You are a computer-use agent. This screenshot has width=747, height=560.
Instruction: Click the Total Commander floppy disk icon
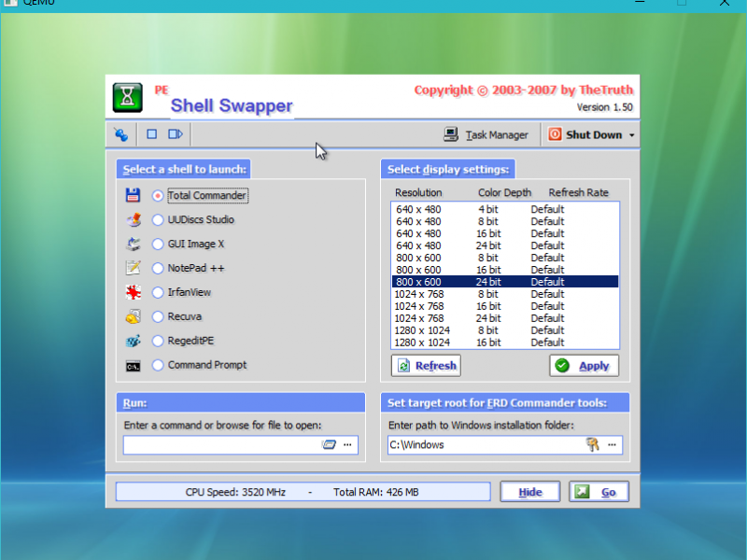point(133,195)
